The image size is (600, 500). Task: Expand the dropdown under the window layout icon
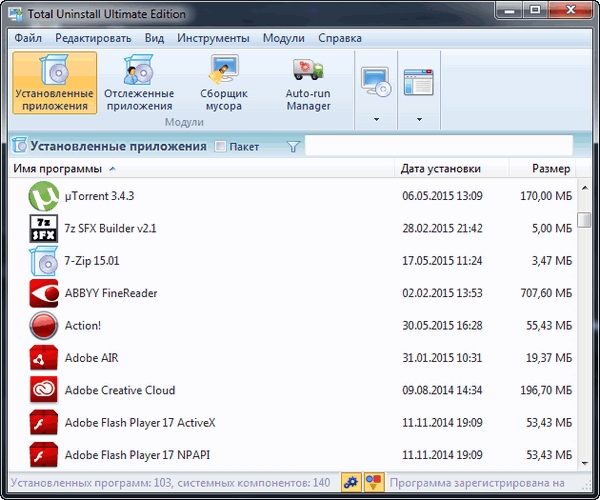click(418, 120)
